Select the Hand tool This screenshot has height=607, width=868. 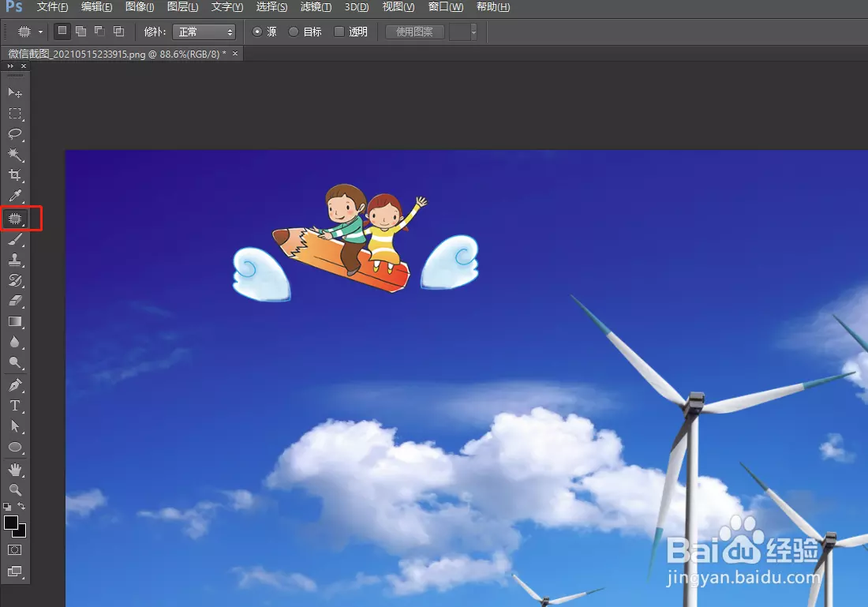(x=15, y=470)
